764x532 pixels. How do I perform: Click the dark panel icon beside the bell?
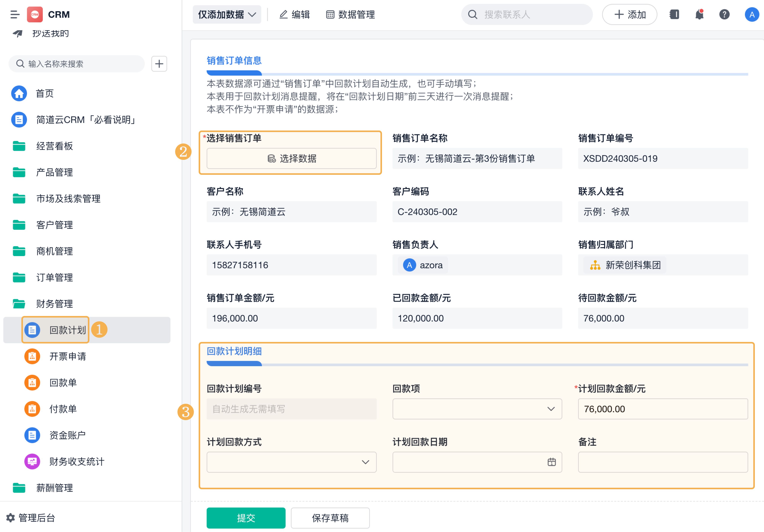click(x=674, y=15)
